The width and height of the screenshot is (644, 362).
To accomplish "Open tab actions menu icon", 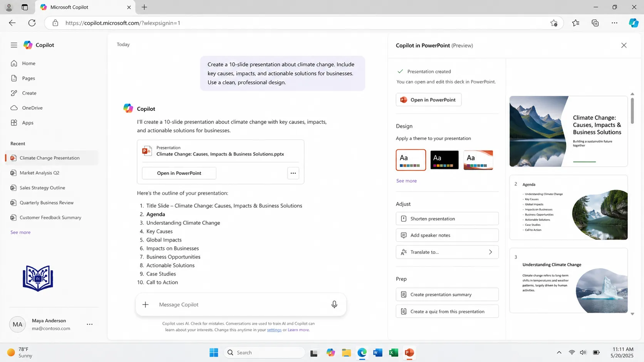I will pos(25,7).
